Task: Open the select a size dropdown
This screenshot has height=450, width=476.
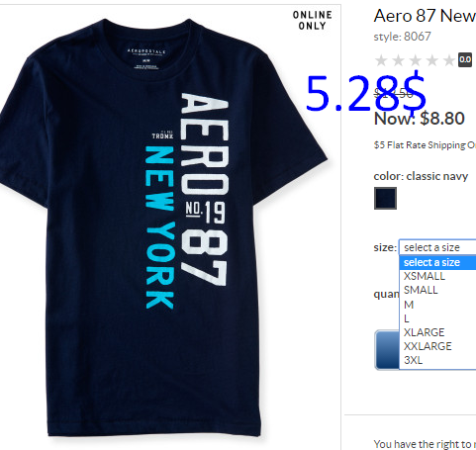Action: pos(437,247)
